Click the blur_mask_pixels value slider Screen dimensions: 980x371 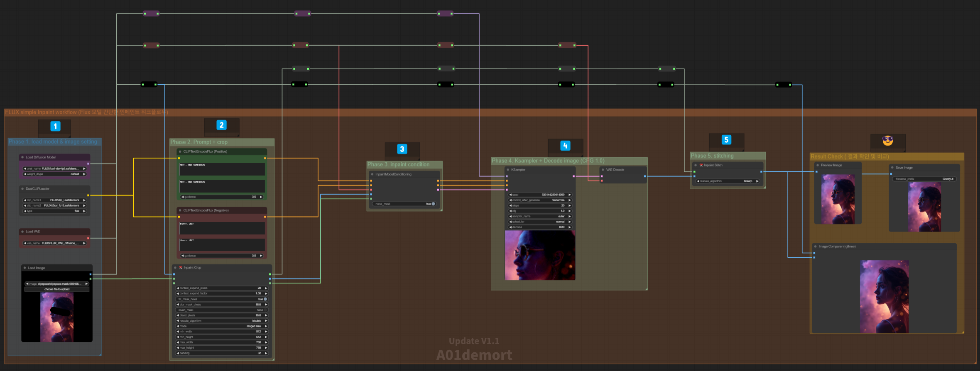point(222,305)
